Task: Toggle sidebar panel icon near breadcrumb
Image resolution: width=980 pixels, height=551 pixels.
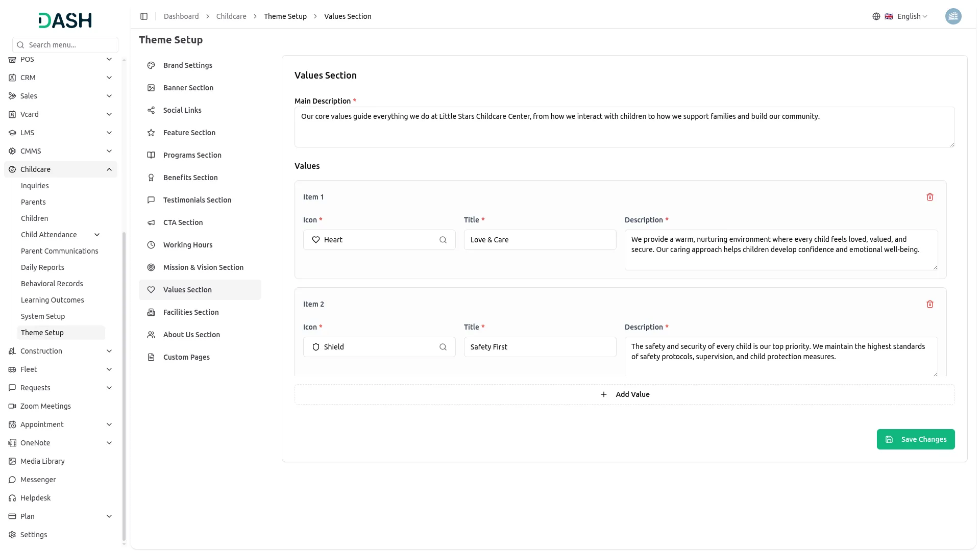Action: point(144,16)
